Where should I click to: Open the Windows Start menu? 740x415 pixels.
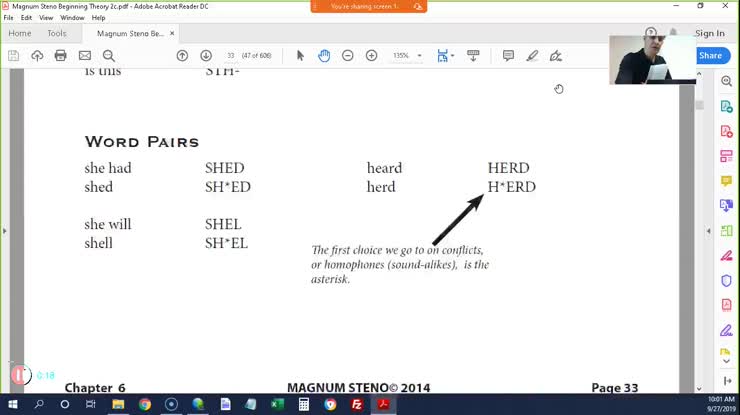[13, 405]
